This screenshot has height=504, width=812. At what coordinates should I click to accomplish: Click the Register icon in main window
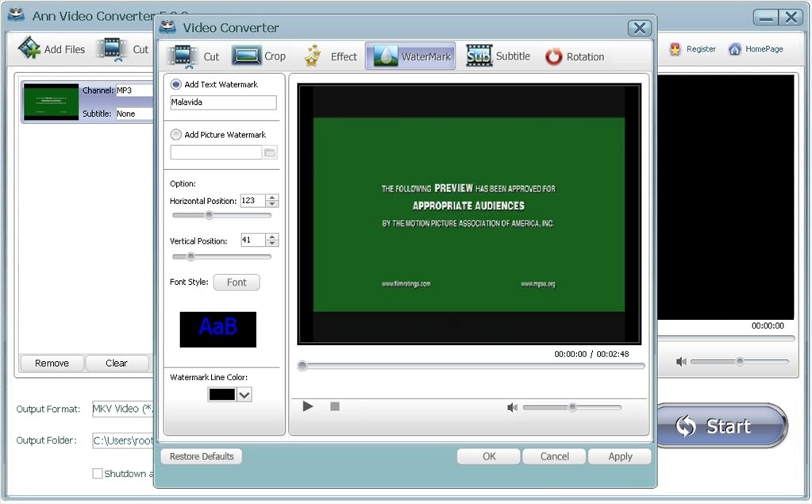click(675, 49)
